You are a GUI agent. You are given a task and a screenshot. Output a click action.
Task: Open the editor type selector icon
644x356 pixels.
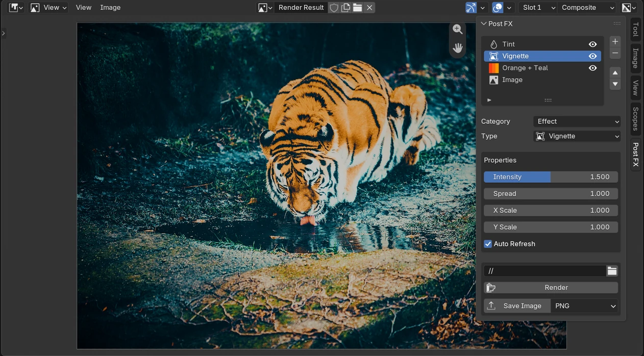[16, 8]
